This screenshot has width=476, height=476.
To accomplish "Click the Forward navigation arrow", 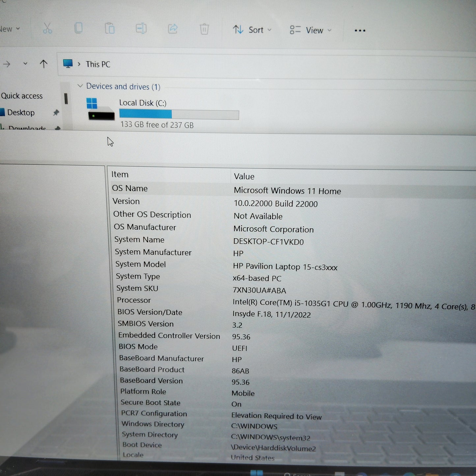I will click(7, 64).
